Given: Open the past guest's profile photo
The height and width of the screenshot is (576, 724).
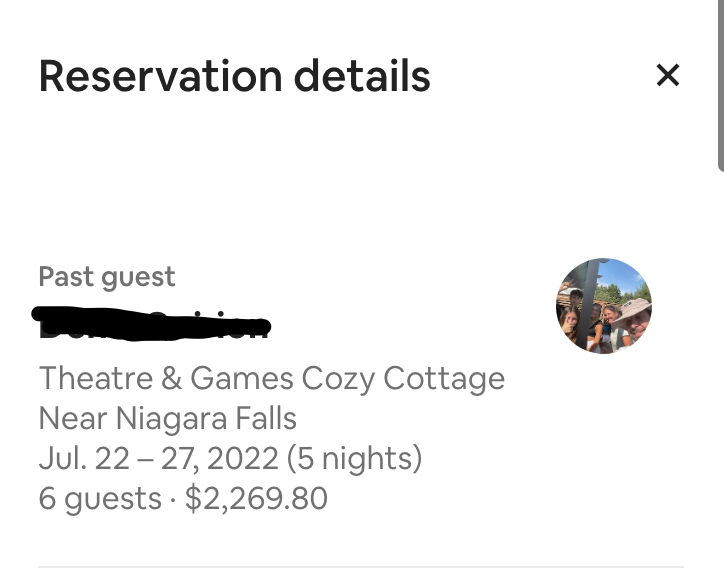Looking at the screenshot, I should click(603, 306).
